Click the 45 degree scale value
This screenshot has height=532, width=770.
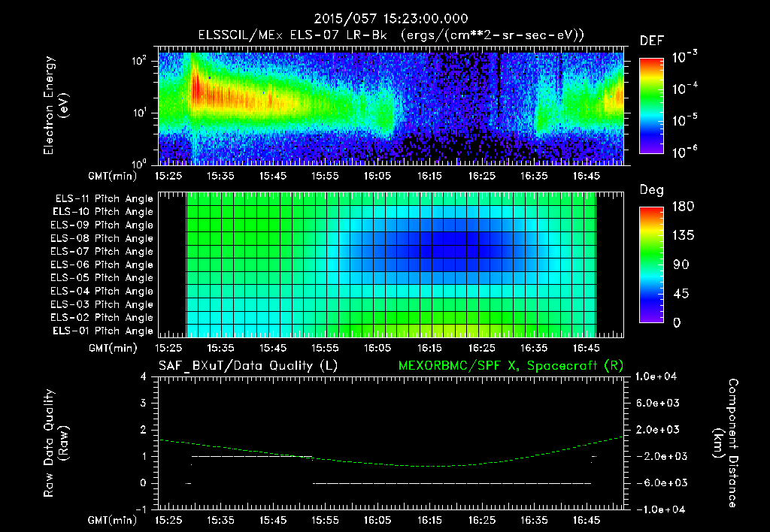[681, 294]
